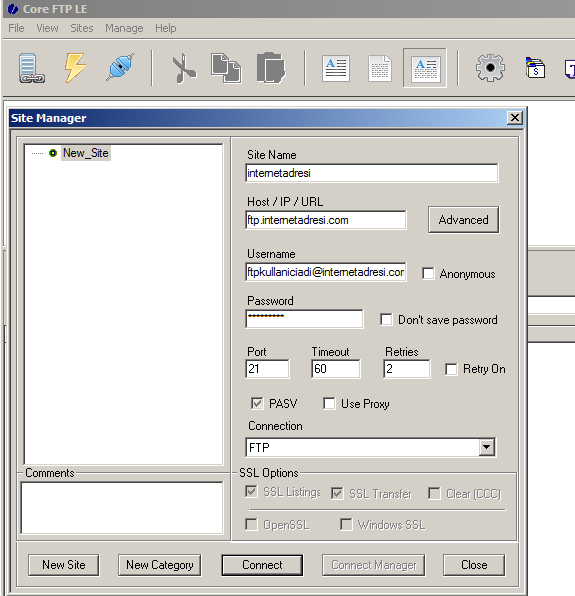Open the Manage menu

pos(124,28)
